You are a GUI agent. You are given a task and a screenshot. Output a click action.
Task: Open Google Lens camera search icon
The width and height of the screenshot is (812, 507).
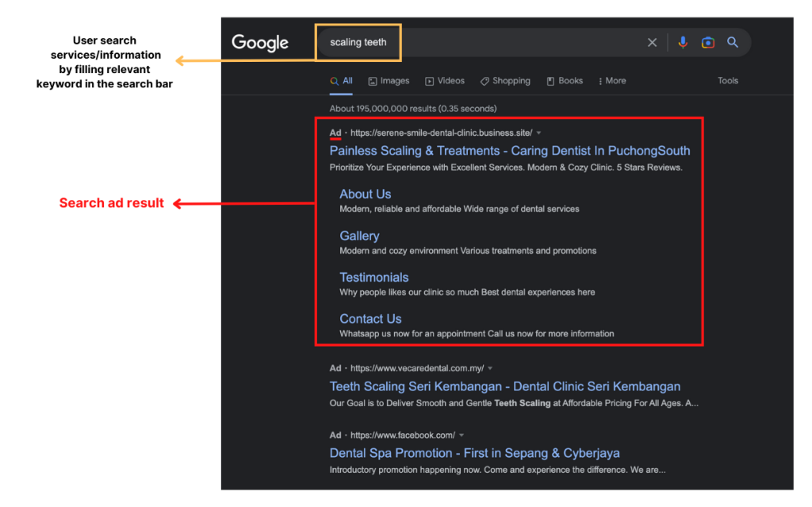(x=707, y=43)
